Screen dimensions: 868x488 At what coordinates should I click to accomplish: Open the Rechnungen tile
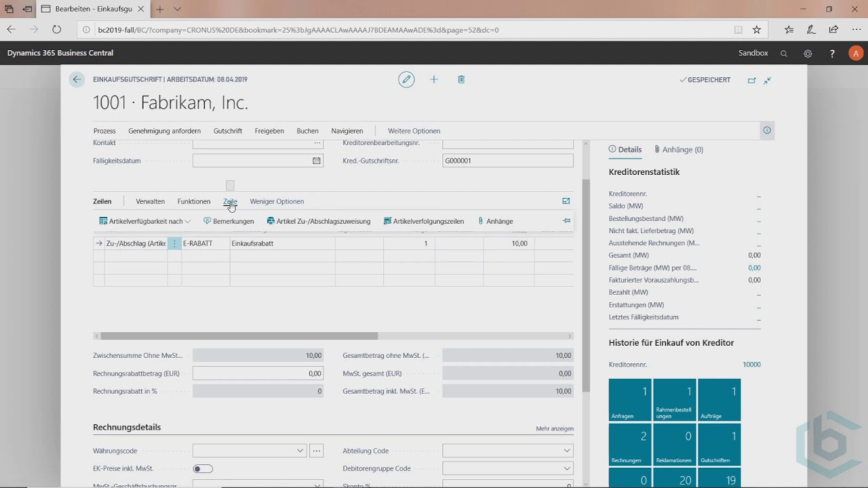click(x=630, y=445)
